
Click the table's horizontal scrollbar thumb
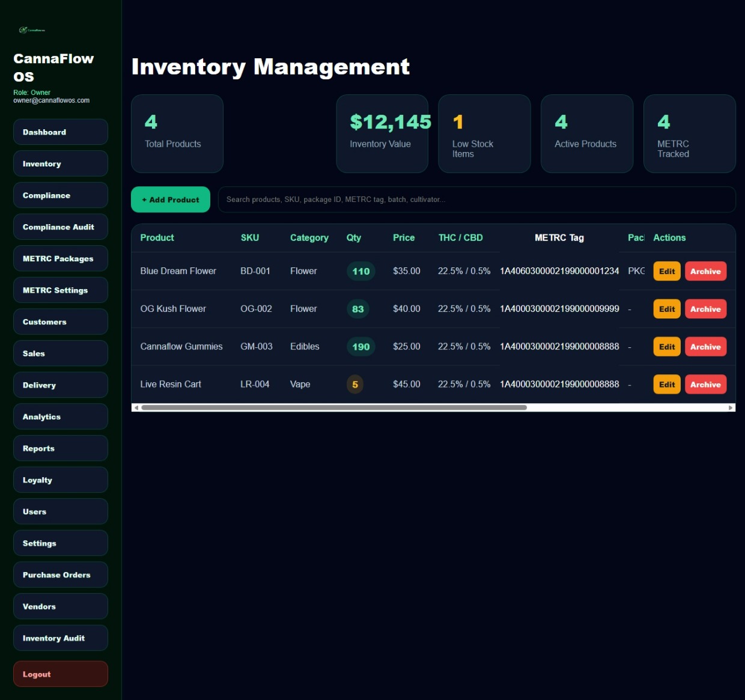(334, 407)
